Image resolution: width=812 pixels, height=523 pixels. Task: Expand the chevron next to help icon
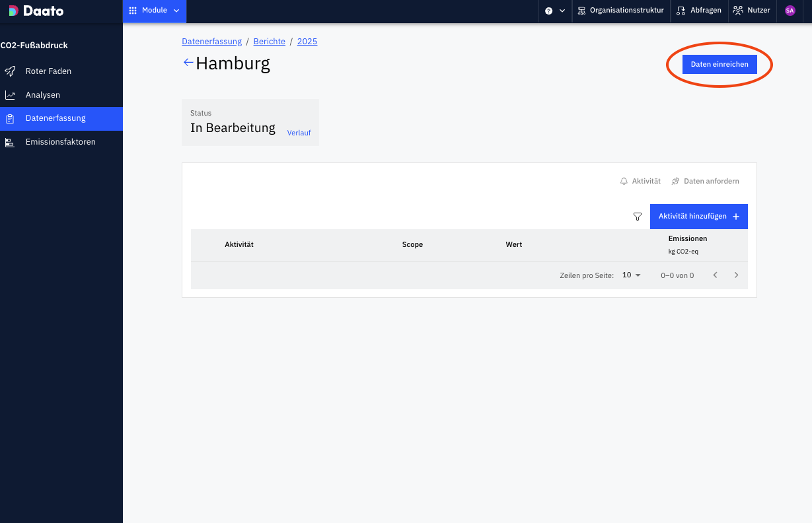point(562,11)
